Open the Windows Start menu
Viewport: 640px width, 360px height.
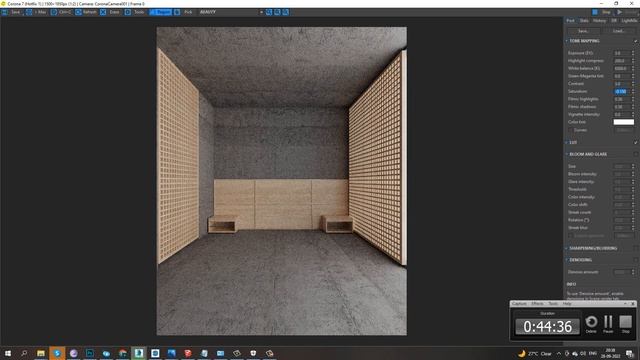tap(8, 353)
